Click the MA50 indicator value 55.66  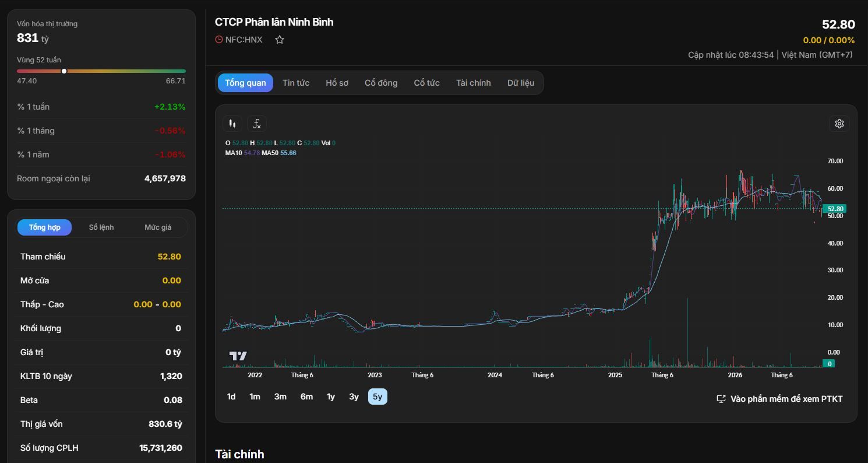[x=288, y=153]
